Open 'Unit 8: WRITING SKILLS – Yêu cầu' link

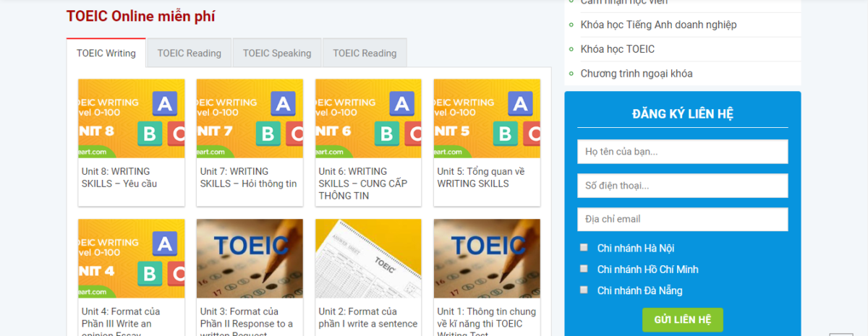119,177
